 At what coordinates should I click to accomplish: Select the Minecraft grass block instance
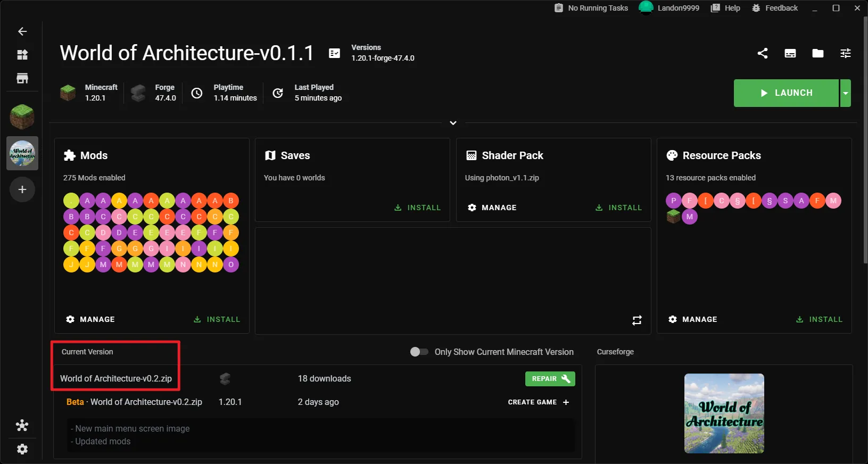[22, 117]
